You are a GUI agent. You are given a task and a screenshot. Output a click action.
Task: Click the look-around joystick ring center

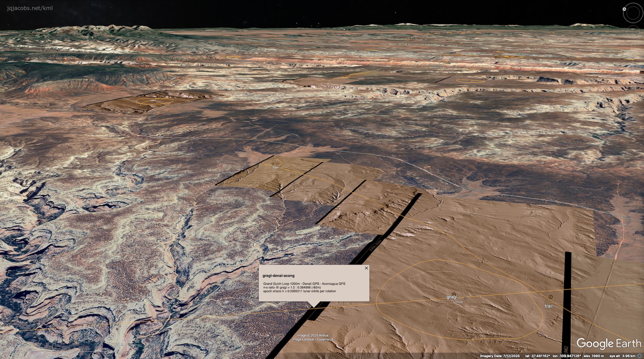click(633, 13)
